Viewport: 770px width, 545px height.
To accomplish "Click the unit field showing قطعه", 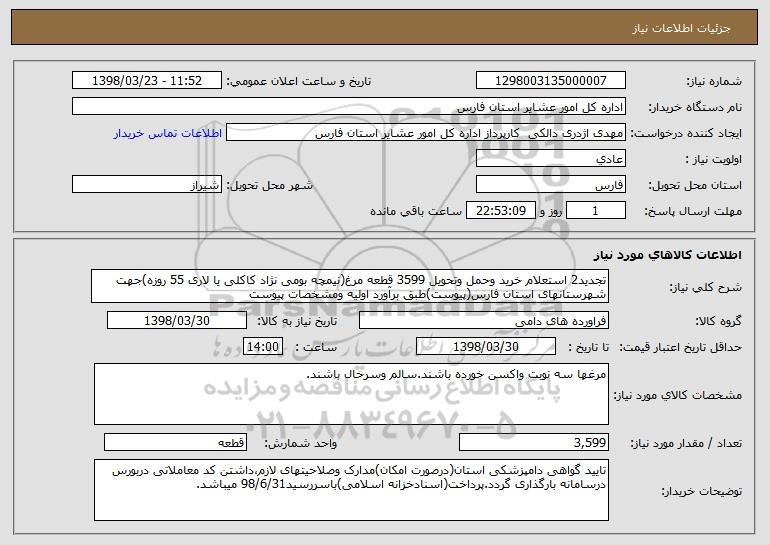I will (x=175, y=442).
